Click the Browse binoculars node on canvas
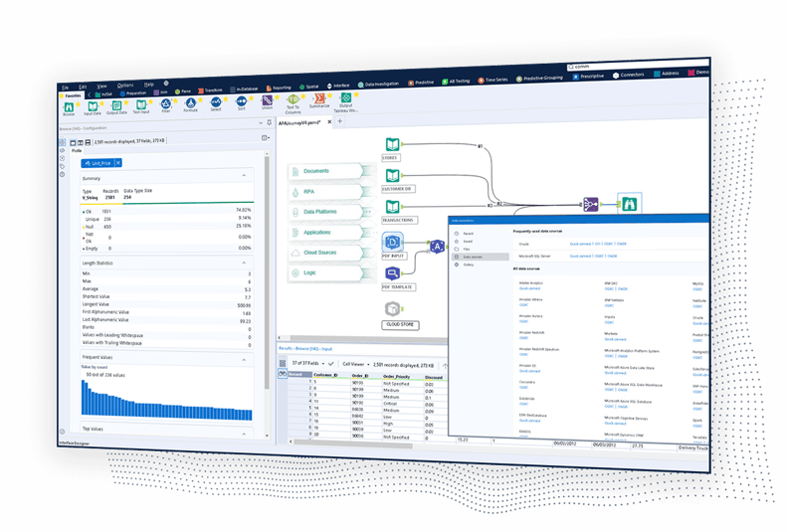The image size is (788, 532). pos(629,204)
